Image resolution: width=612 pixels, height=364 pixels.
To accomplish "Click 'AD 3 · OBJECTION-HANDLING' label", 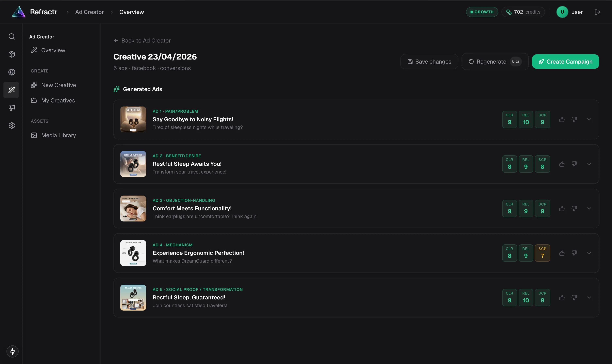I will pos(184,200).
